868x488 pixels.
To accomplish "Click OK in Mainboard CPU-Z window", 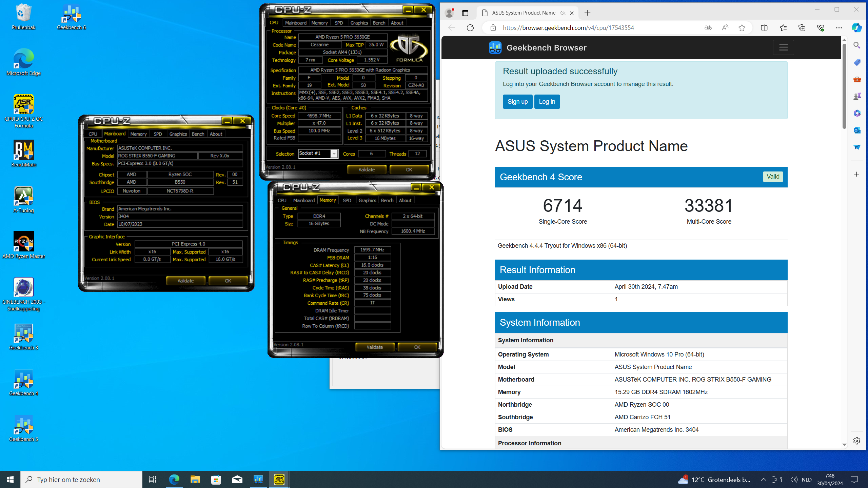I will coord(228,281).
